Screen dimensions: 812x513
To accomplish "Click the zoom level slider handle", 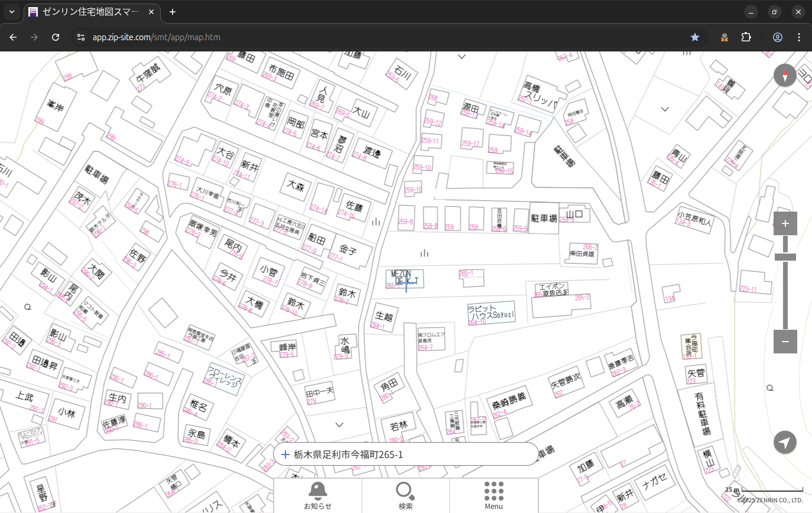I will 785,257.
